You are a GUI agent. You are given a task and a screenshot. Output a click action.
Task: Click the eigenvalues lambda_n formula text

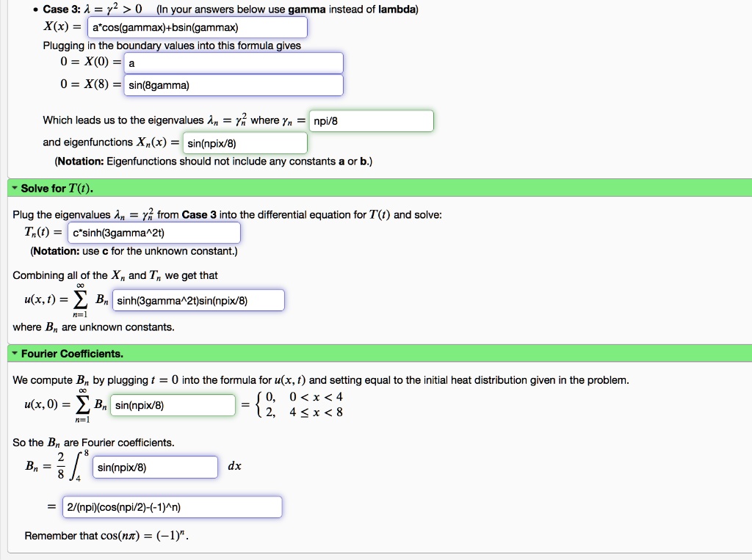pos(147,214)
